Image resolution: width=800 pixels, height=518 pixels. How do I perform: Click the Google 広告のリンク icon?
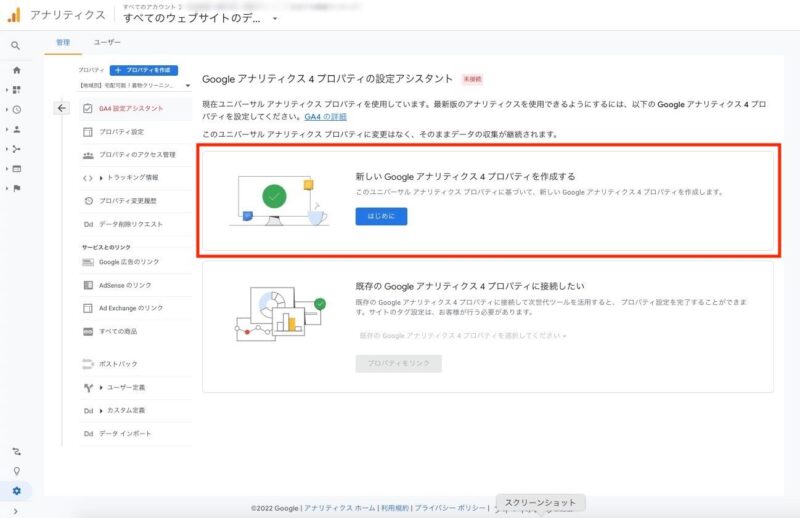88,262
